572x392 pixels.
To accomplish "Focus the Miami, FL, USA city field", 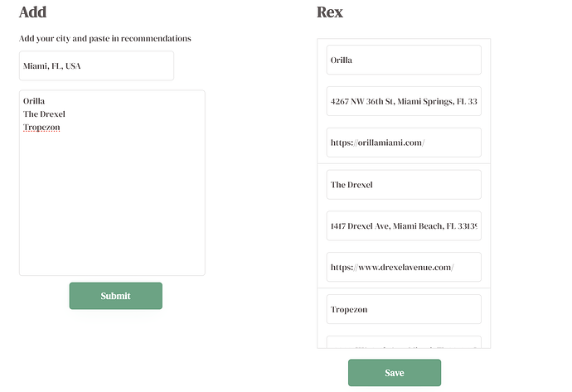I will pos(96,65).
